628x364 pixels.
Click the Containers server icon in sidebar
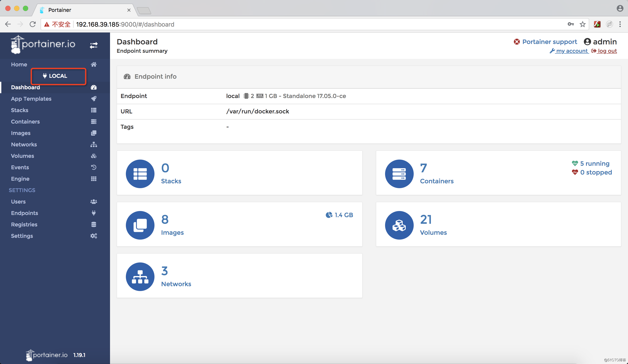click(94, 122)
